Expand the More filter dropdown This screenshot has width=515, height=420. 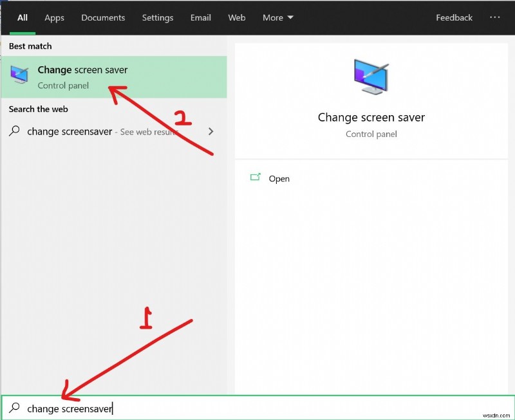tap(277, 17)
